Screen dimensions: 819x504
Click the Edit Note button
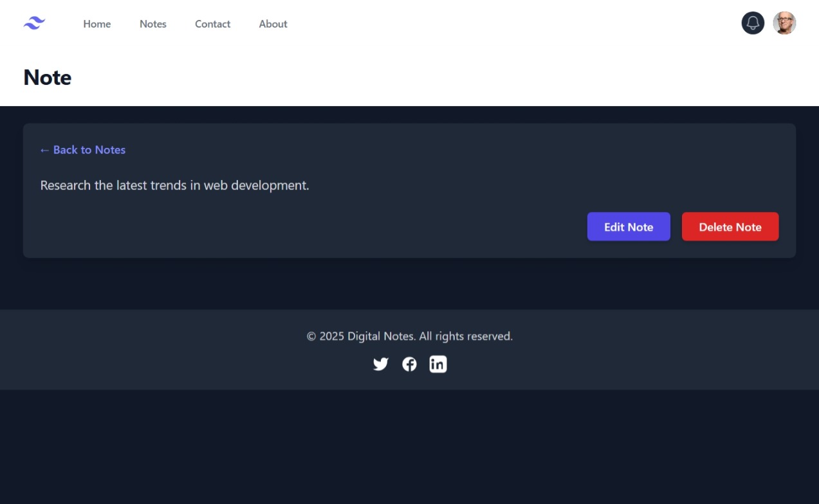(629, 227)
